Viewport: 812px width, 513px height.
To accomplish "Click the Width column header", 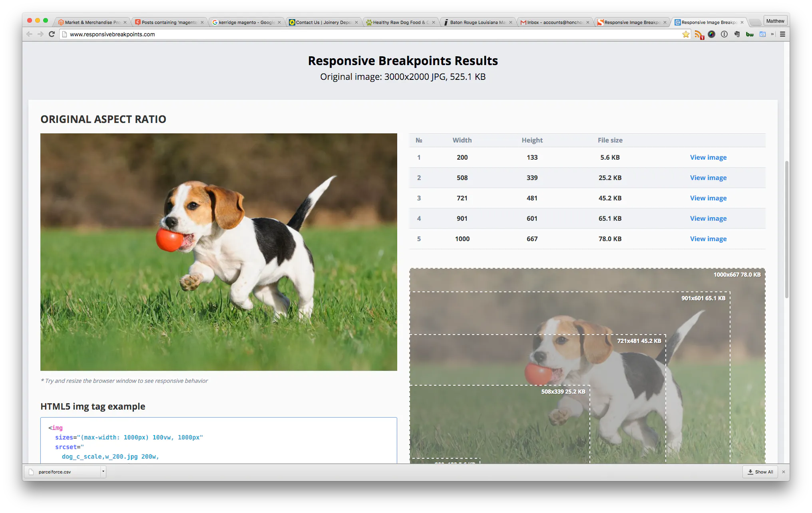I will pyautogui.click(x=462, y=140).
